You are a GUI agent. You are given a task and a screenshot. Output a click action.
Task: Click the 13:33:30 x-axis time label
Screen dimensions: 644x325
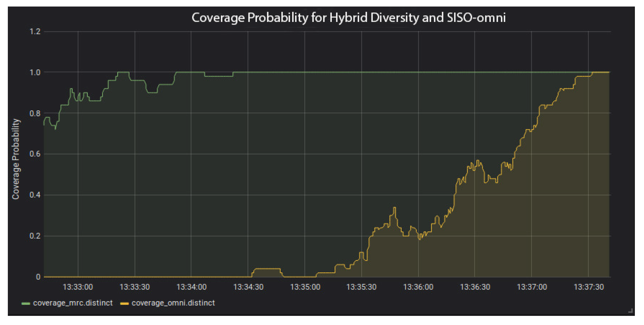(x=135, y=287)
